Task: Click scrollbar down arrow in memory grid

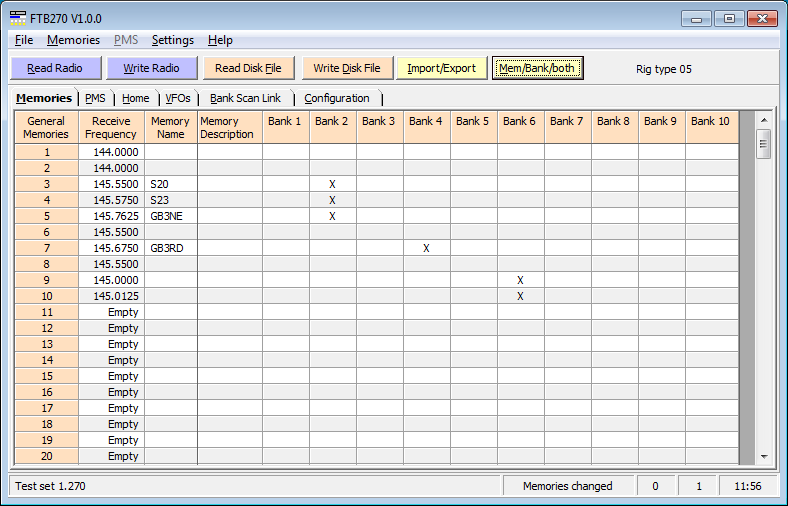Action: [x=764, y=456]
